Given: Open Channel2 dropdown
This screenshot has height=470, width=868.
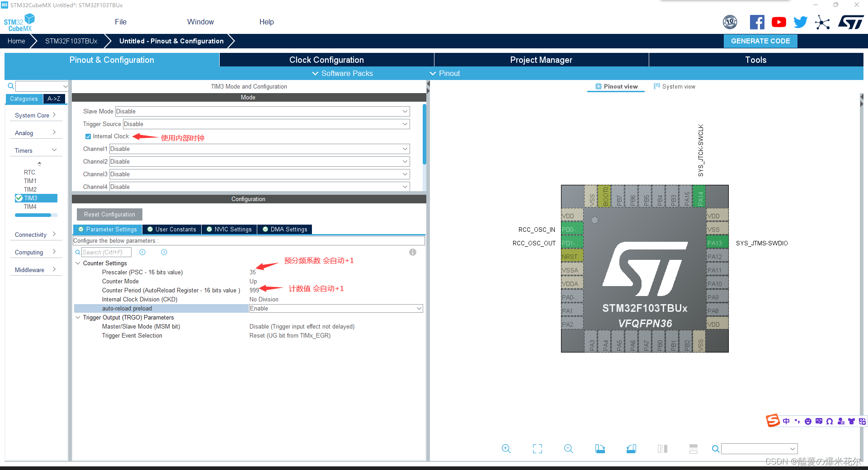Looking at the screenshot, I should click(259, 161).
